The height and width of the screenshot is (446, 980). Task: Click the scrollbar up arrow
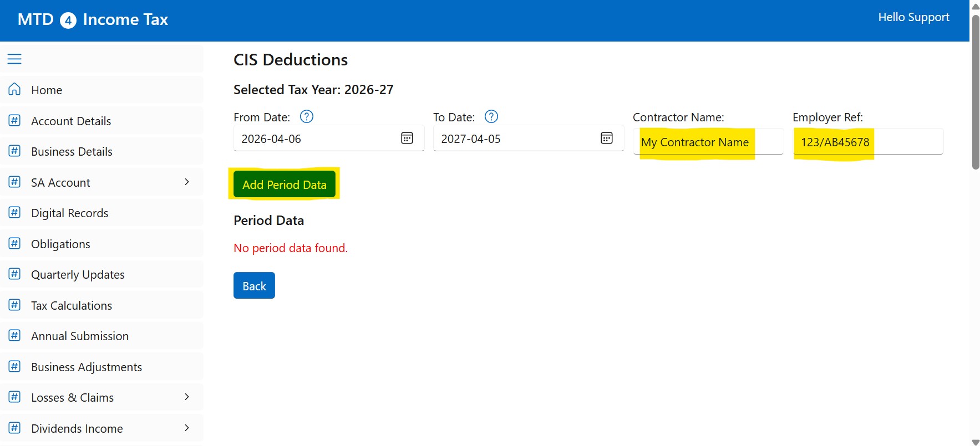[976, 6]
